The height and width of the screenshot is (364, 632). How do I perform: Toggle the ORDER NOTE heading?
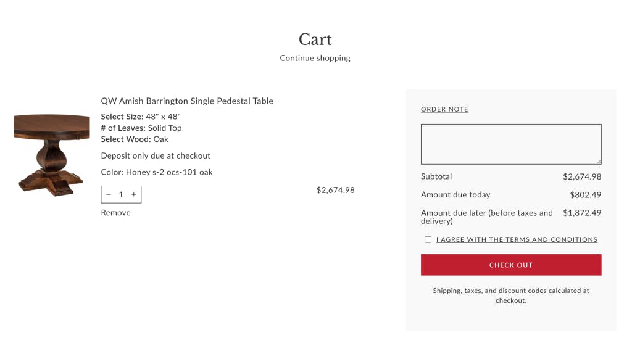[x=444, y=109]
